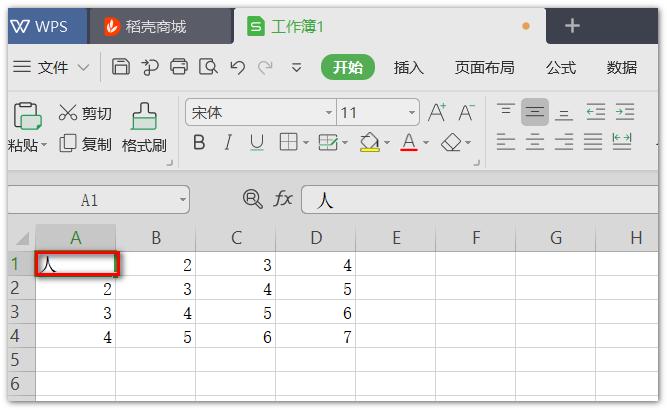The image size is (667, 410).
Task: Toggle Middle Align for cells
Action: coord(535,112)
